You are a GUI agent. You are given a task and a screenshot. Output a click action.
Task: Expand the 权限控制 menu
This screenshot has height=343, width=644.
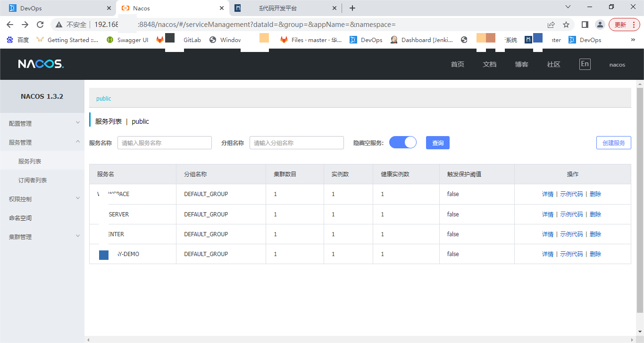pyautogui.click(x=42, y=199)
